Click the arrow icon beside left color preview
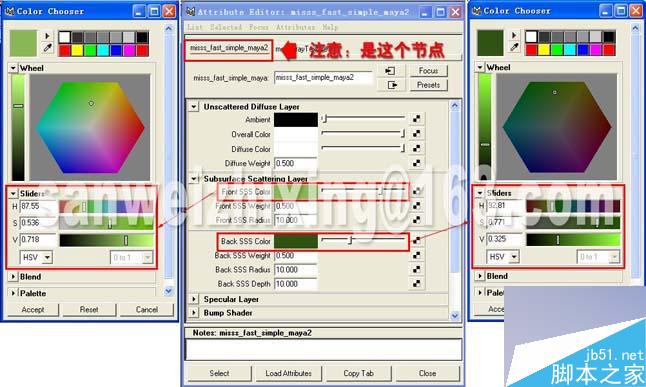The height and width of the screenshot is (387, 646). point(47,36)
